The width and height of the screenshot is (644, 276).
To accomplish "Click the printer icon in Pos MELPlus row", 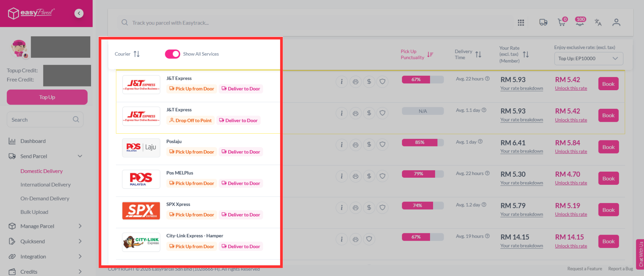I will click(x=356, y=176).
